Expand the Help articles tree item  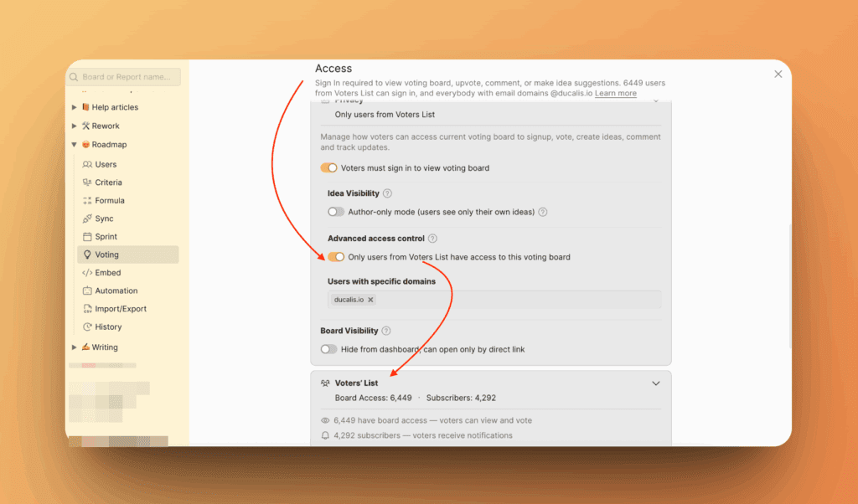(75, 107)
